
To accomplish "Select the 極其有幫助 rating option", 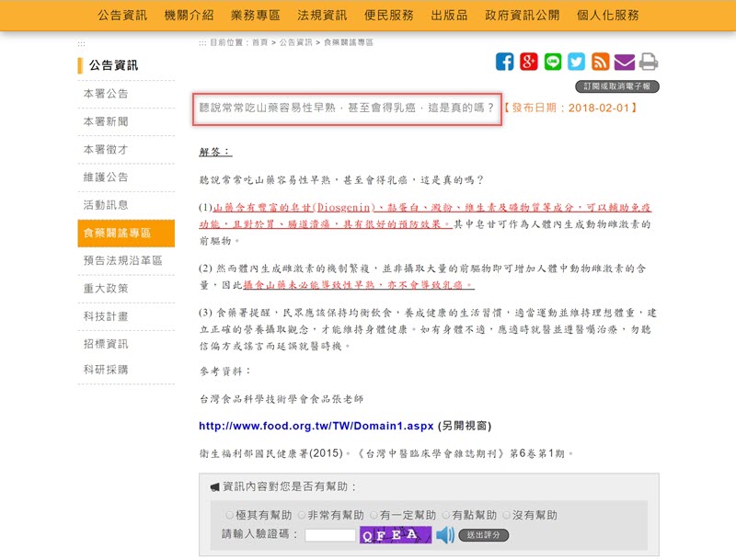I will [x=229, y=516].
